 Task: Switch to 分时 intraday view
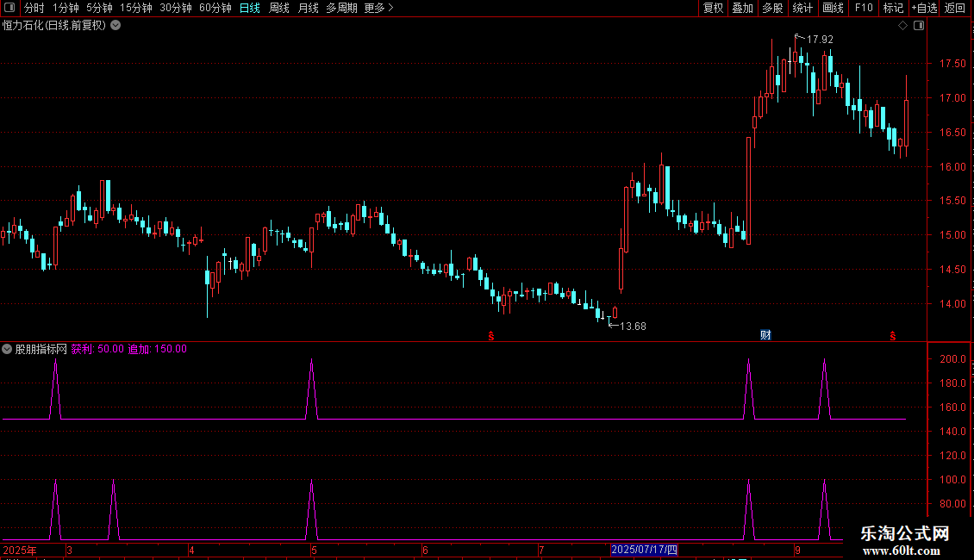(x=34, y=8)
